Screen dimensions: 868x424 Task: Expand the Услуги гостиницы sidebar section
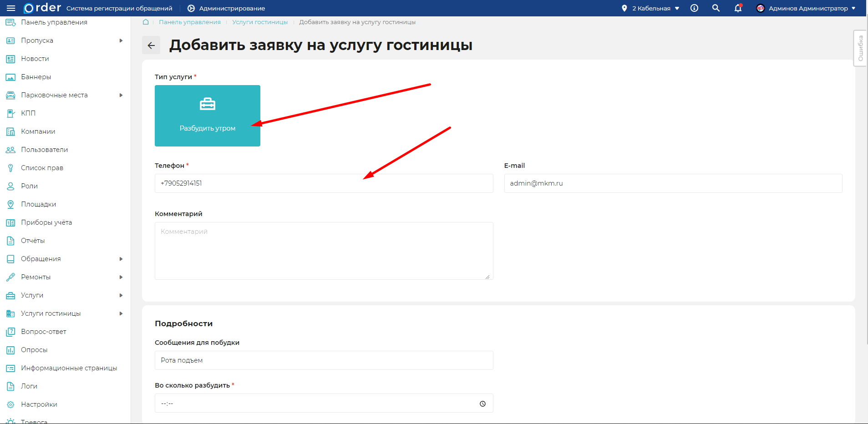tap(121, 313)
